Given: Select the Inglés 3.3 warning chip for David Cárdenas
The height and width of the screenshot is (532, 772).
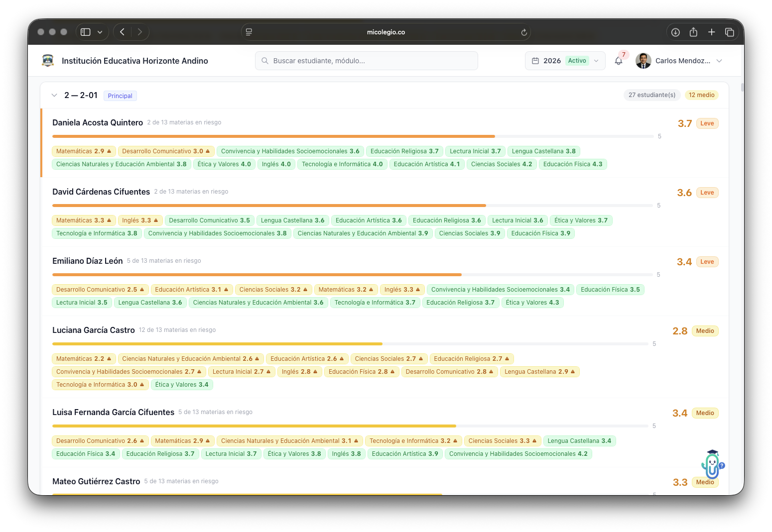Looking at the screenshot, I should click(140, 220).
